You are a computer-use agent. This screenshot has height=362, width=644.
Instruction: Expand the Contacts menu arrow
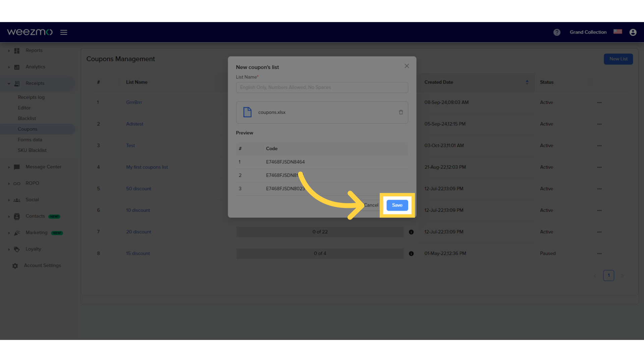pyautogui.click(x=9, y=217)
